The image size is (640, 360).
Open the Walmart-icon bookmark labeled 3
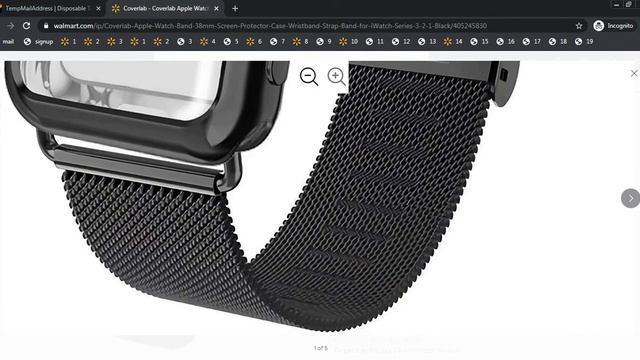[115, 41]
